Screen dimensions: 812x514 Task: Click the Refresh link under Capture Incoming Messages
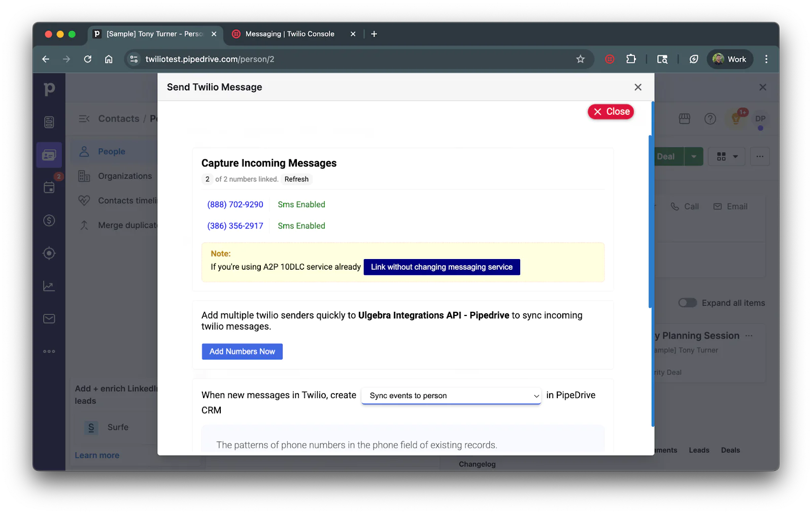click(296, 179)
